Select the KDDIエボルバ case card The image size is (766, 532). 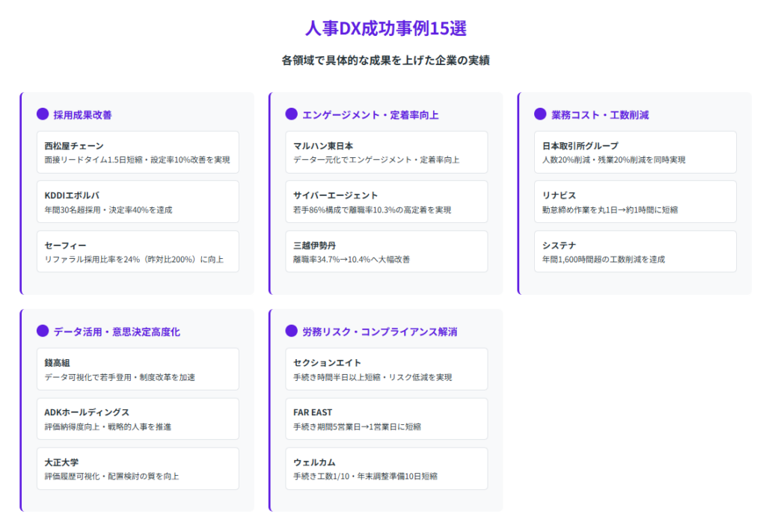click(x=138, y=202)
